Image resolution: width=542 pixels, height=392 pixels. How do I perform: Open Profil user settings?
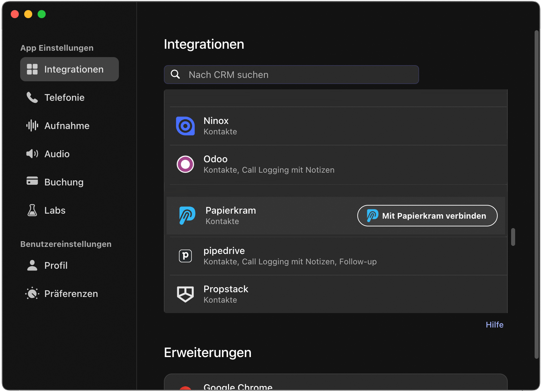[x=70, y=265]
